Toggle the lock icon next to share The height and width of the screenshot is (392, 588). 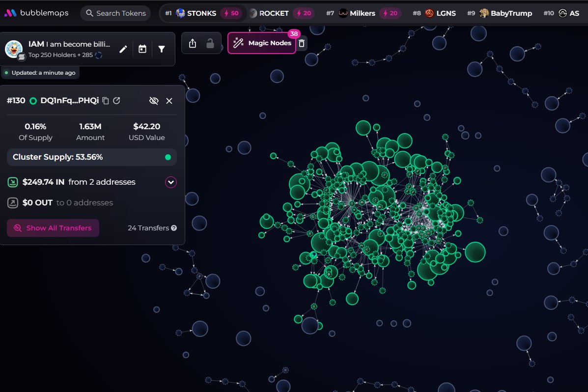210,43
